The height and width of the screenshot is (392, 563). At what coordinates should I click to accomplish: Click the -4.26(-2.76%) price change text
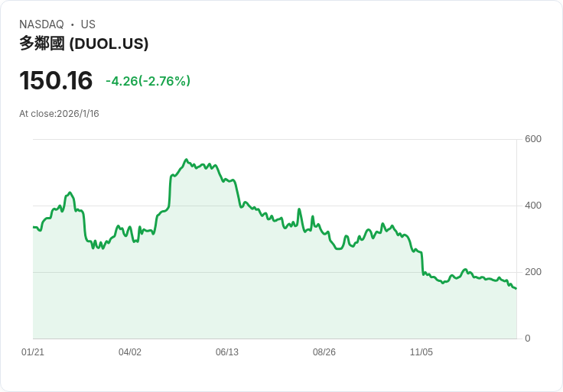pos(148,81)
